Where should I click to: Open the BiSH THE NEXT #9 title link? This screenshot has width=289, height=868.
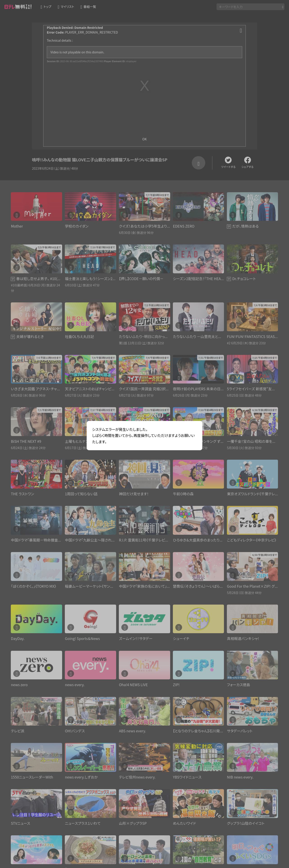point(26,441)
